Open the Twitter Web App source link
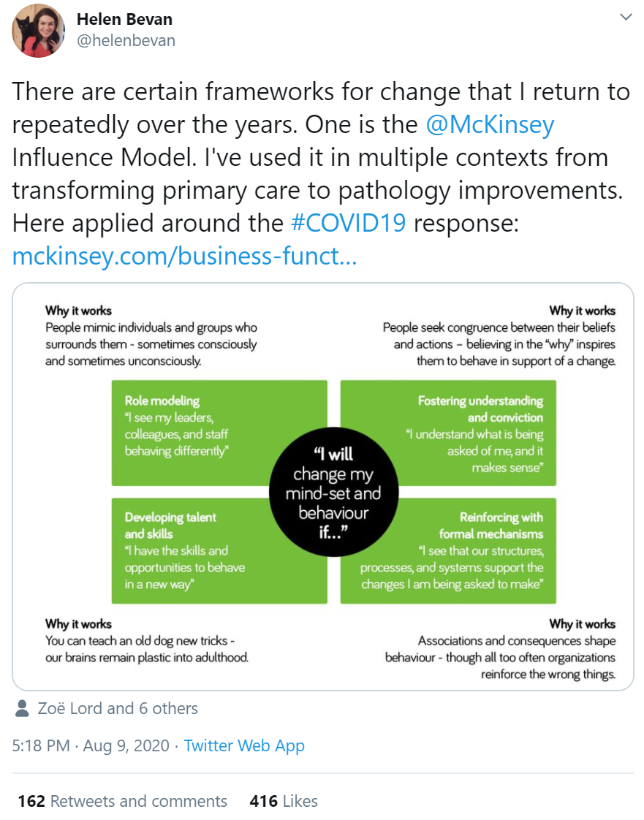644x820 pixels. [x=244, y=745]
